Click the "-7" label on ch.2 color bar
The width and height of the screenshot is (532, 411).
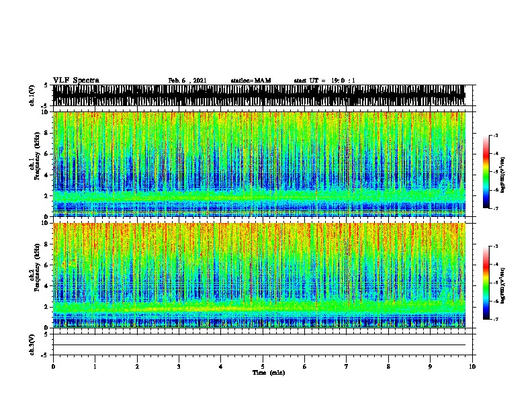pyautogui.click(x=495, y=319)
